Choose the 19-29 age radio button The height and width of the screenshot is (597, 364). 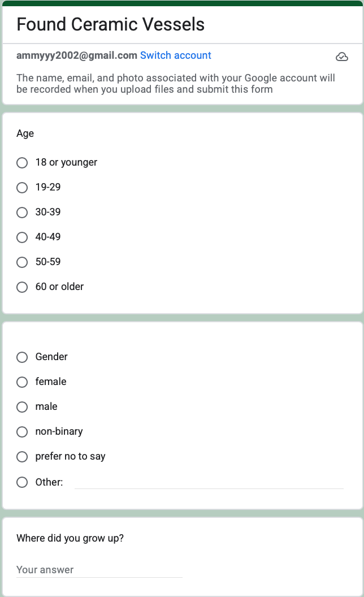tap(22, 188)
